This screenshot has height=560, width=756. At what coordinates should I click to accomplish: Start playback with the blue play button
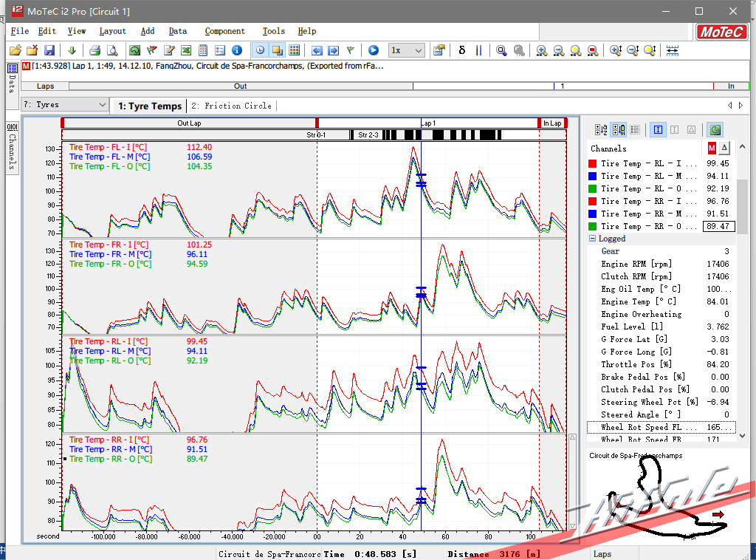click(x=373, y=50)
